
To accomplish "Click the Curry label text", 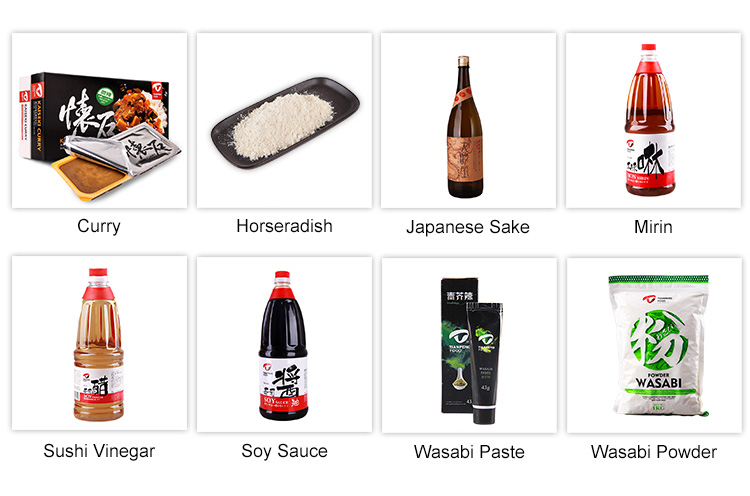I will click(x=99, y=226).
